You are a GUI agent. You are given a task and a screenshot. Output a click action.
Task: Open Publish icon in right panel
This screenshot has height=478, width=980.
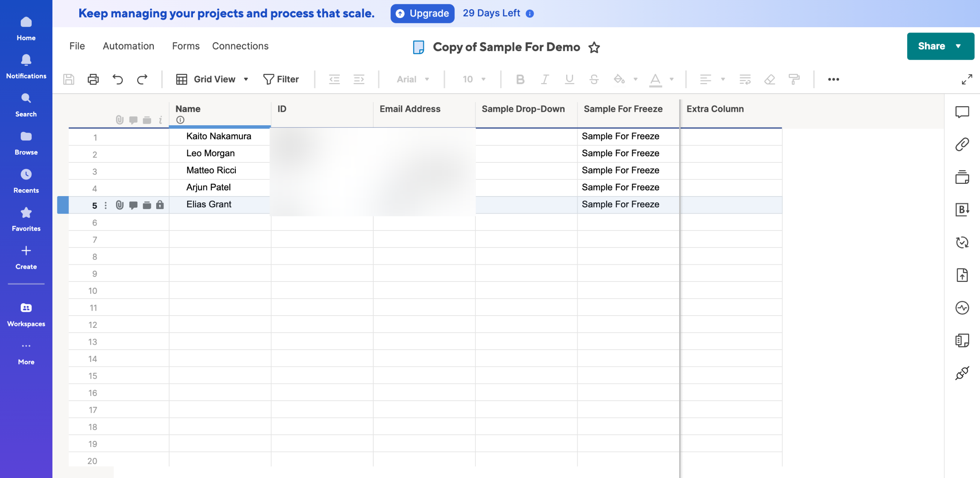(962, 275)
